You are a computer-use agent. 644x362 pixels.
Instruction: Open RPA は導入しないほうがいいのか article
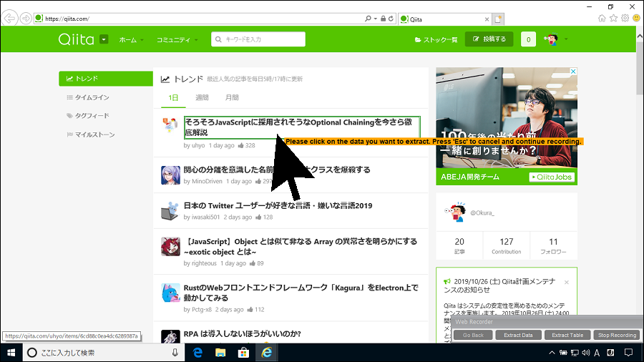pyautogui.click(x=243, y=333)
